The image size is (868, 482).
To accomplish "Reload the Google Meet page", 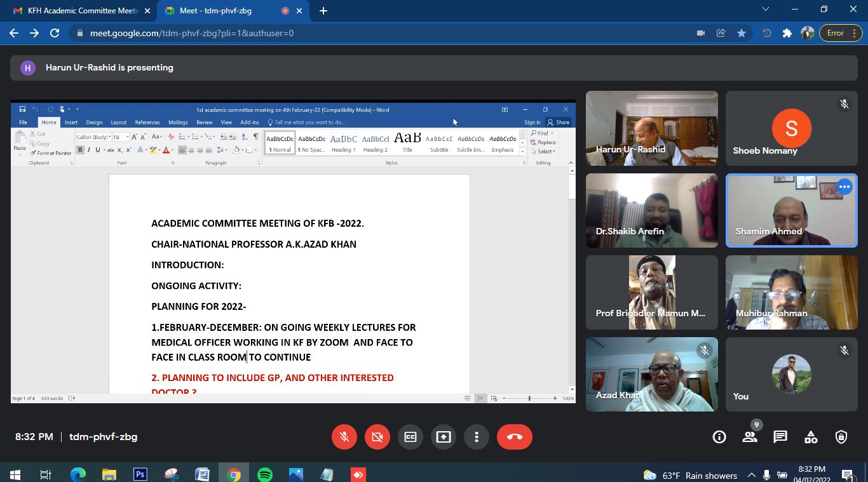I will [x=55, y=33].
